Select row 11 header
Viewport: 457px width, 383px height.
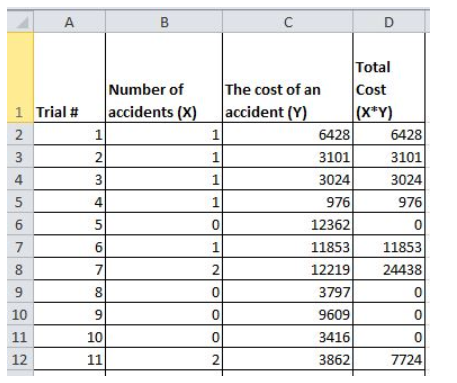(x=20, y=336)
